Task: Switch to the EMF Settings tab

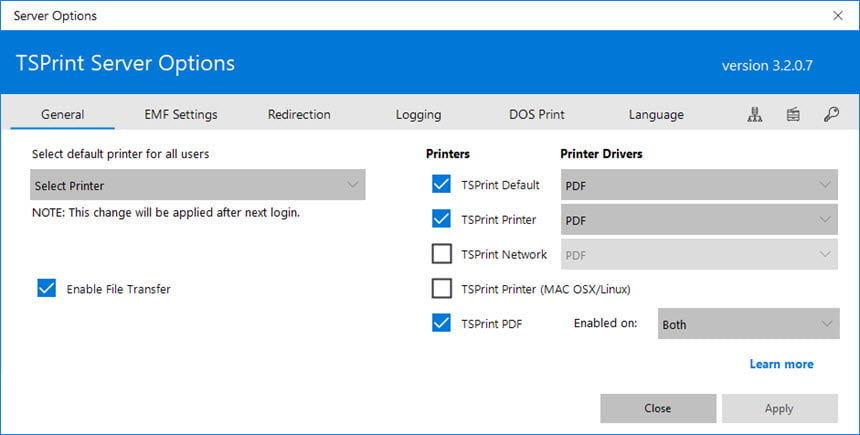Action: click(x=181, y=114)
